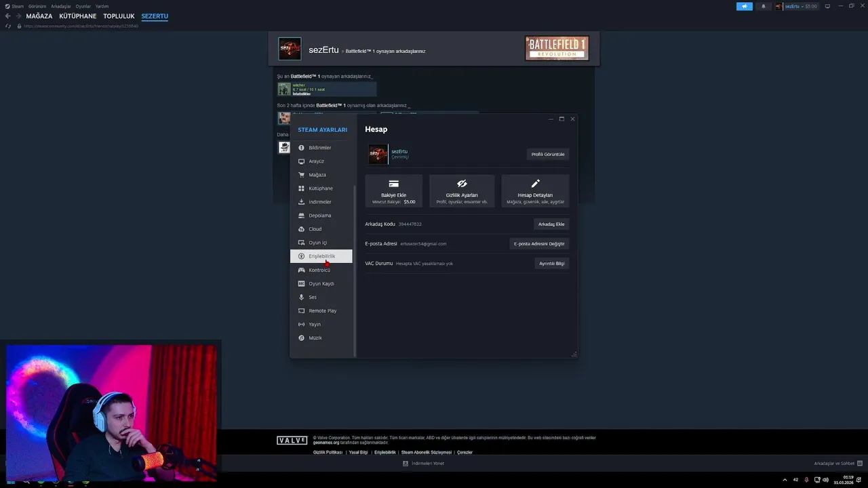Maximize the Steam settings window
Viewport: 868px width, 488px height.
[x=561, y=119]
